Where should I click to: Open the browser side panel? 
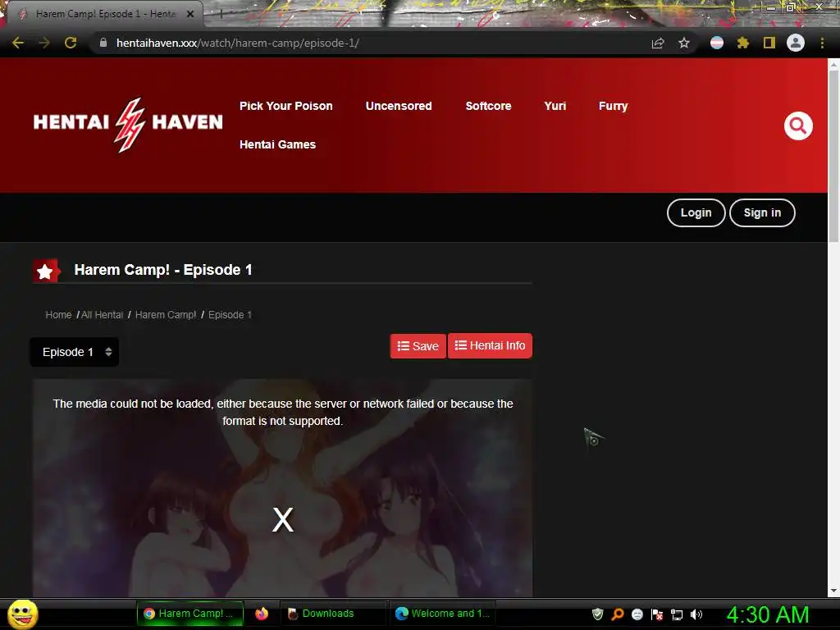[x=769, y=43]
